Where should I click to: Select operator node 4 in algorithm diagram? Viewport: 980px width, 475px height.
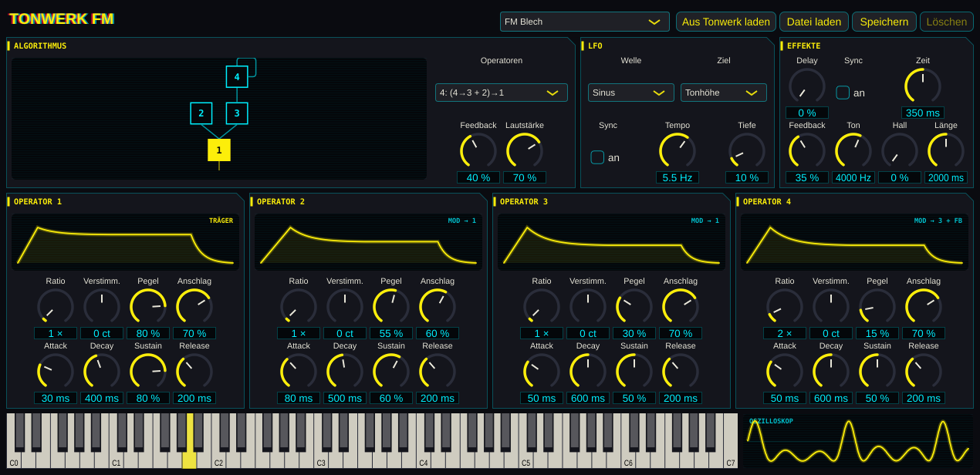(237, 76)
